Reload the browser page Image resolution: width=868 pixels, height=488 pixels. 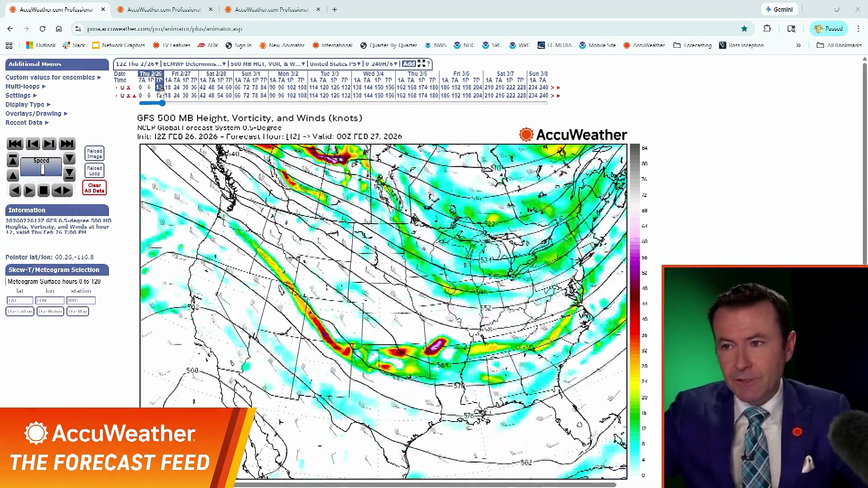(42, 28)
